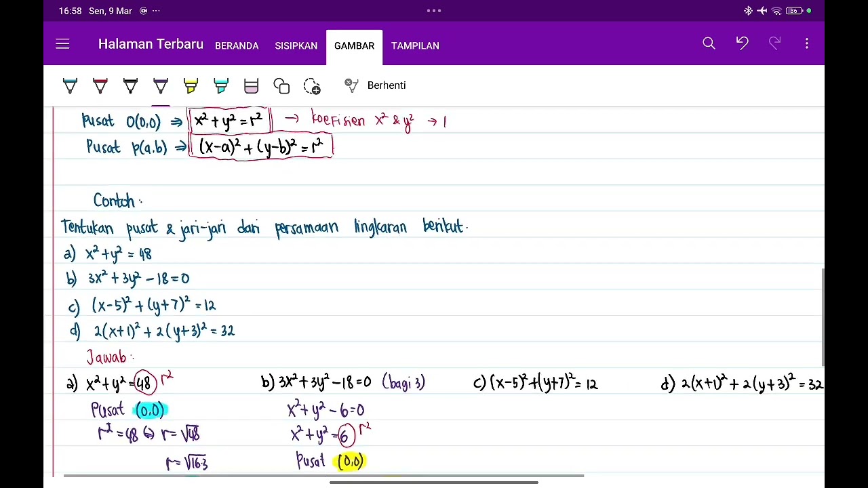Click the circled 48 in answer a
Screen dimensions: 868x488
(x=144, y=384)
